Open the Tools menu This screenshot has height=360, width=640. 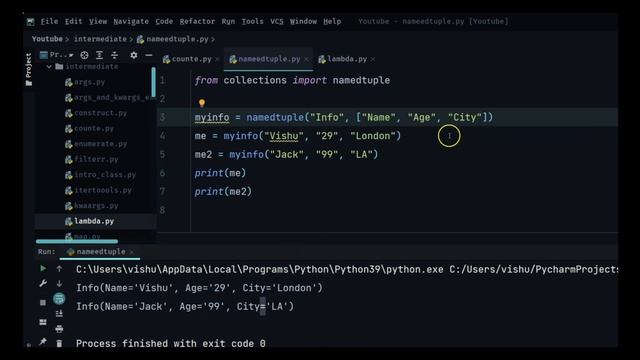point(252,22)
